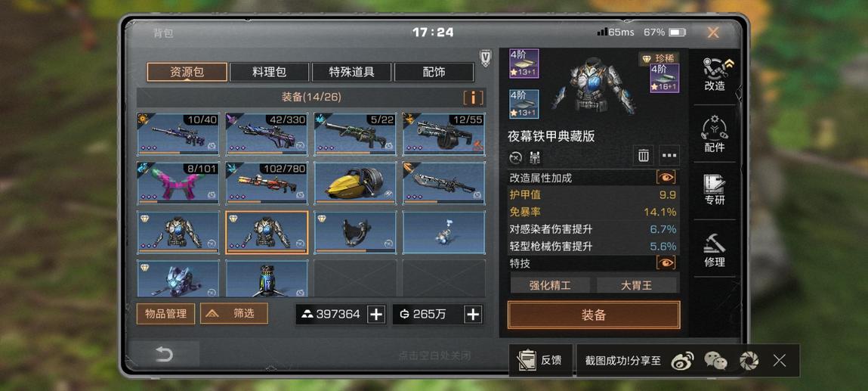The image size is (868, 391).
Task: Open the 筛选 filter dropdown
Action: click(234, 313)
